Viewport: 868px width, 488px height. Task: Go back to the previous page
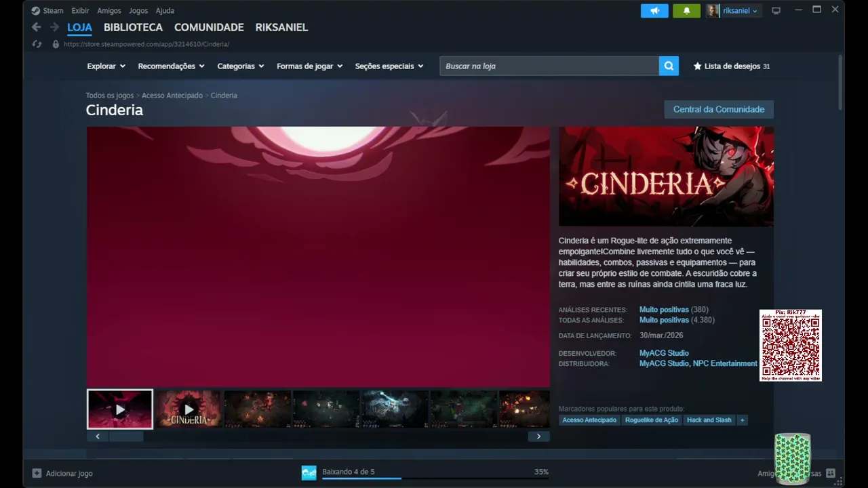pyautogui.click(x=37, y=27)
